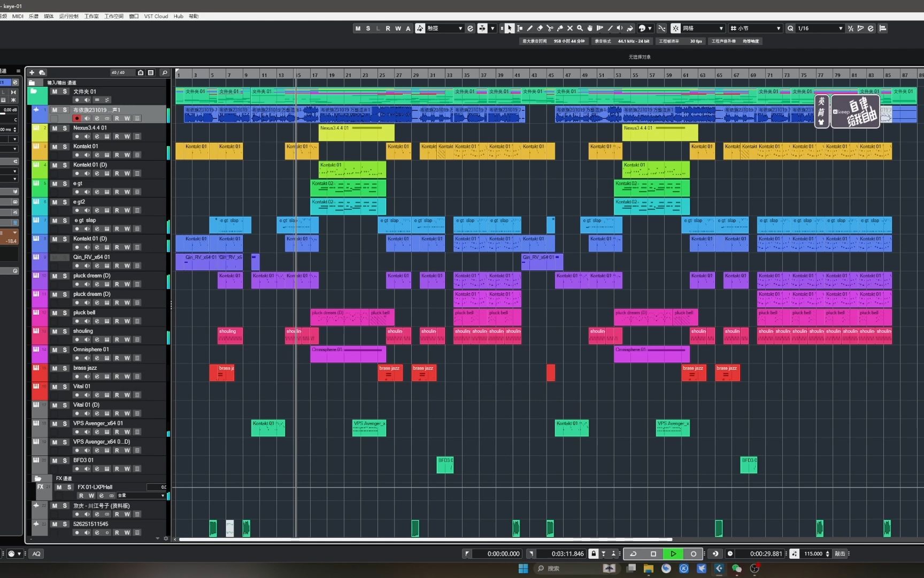Mute the shouling track
The height and width of the screenshot is (578, 924).
pos(55,331)
